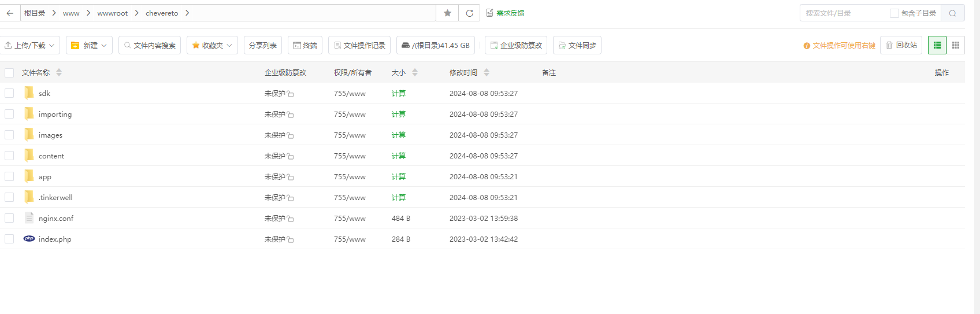Switch to list view layout
Screen dimensions: 980x314
[x=937, y=45]
